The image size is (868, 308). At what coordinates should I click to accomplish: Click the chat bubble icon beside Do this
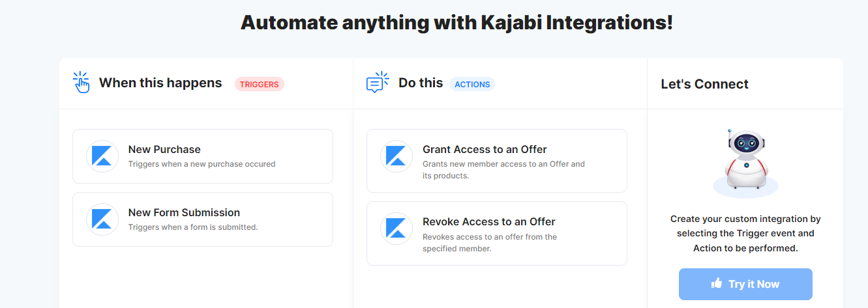pyautogui.click(x=378, y=83)
